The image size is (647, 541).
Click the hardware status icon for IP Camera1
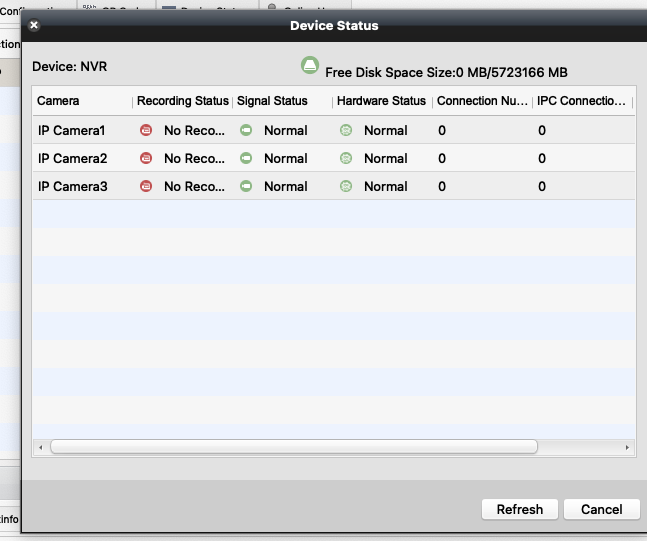click(346, 130)
